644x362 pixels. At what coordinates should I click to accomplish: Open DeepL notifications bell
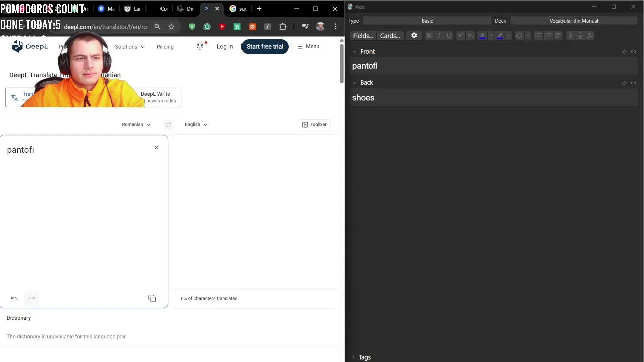click(x=200, y=46)
